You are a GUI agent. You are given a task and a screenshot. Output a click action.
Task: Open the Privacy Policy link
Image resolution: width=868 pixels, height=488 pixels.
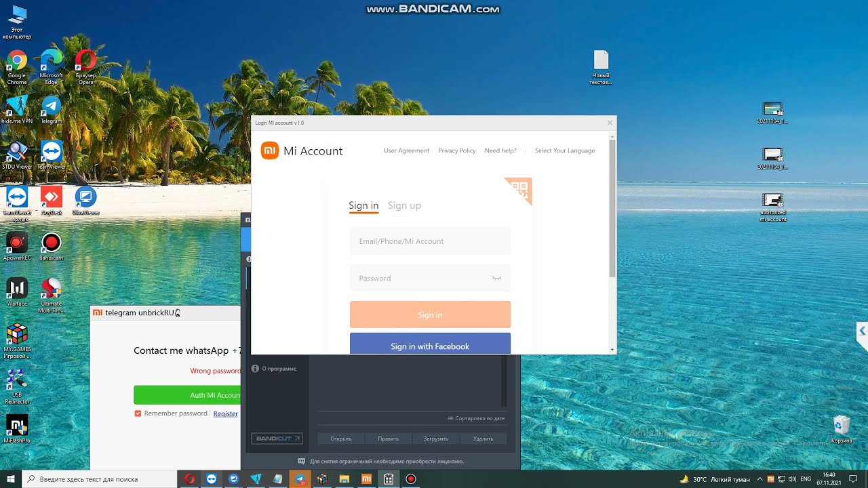click(457, 150)
